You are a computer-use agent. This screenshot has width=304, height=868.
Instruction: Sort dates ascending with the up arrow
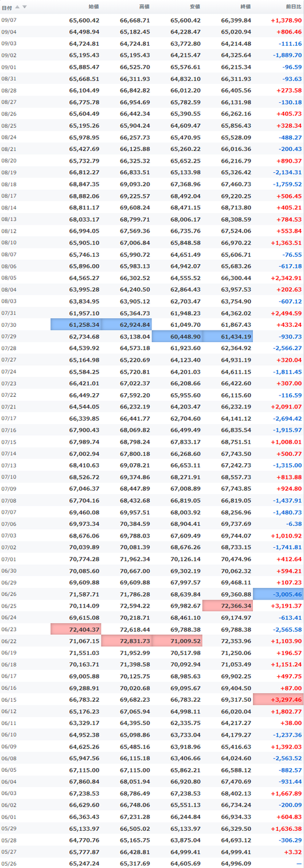(17, 7)
